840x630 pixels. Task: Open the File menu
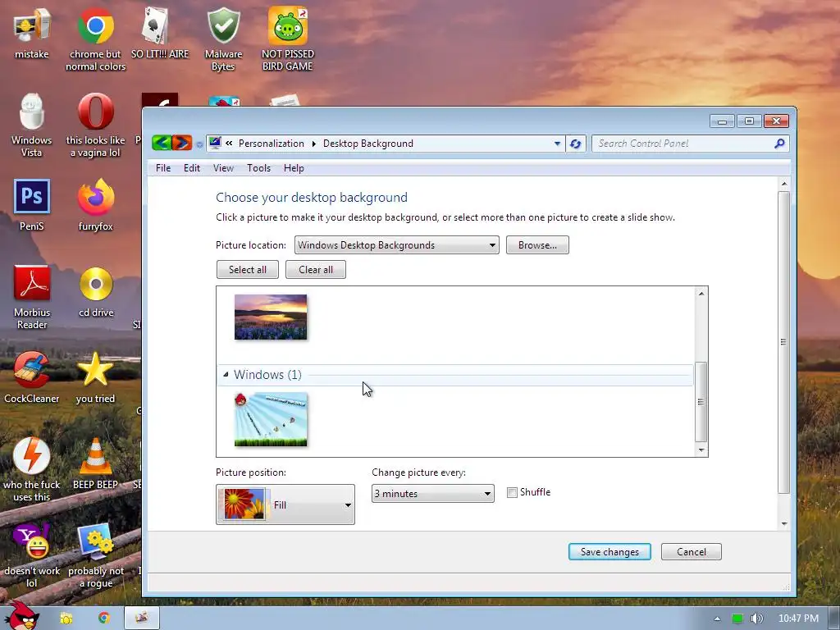pyautogui.click(x=163, y=168)
